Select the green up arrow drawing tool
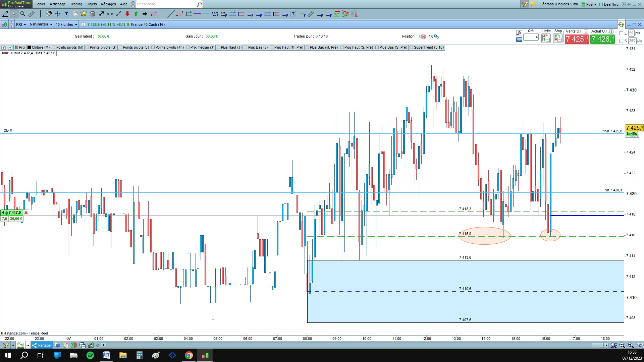Viewport: 644px width, 362px height. pos(136,14)
